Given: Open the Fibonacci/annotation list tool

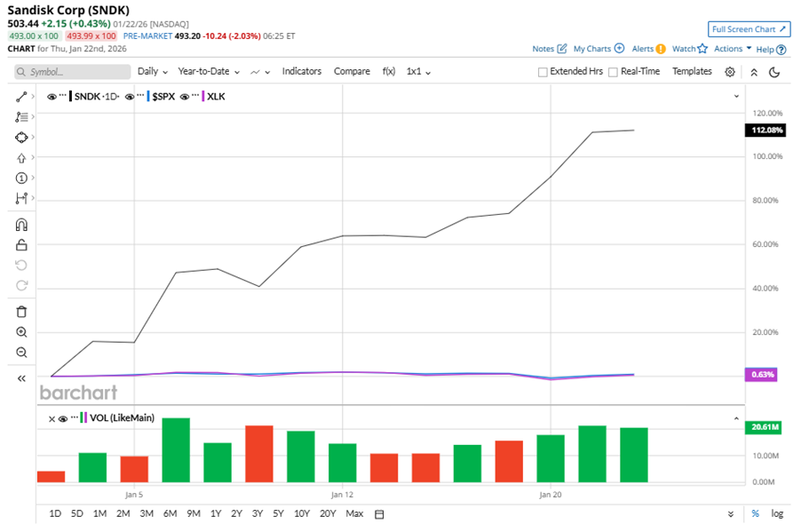Looking at the screenshot, I should pyautogui.click(x=21, y=117).
